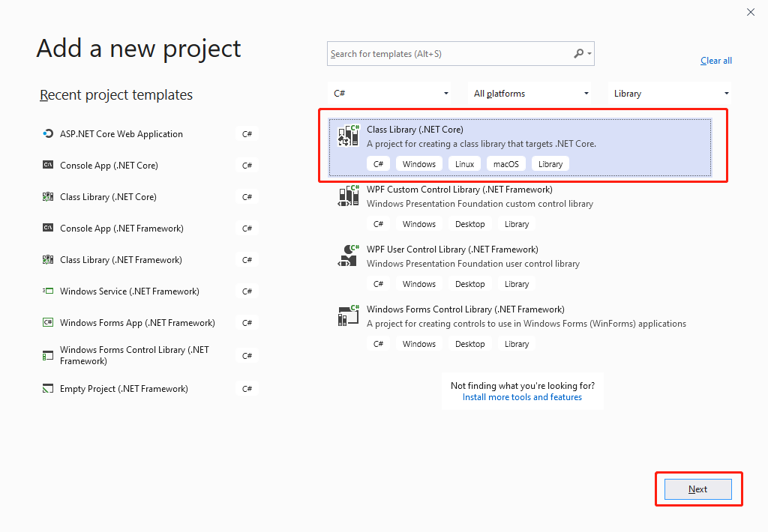Open the Library project type dropdown

point(670,94)
